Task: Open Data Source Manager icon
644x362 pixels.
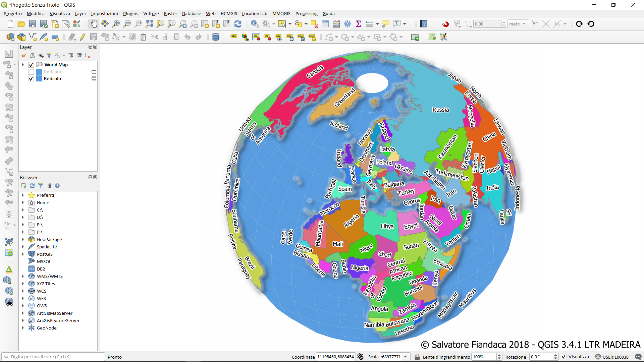Action: click(x=10, y=37)
